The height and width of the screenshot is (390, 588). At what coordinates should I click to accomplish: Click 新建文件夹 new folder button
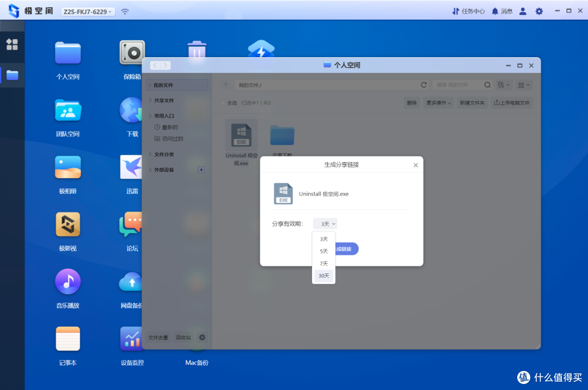point(472,103)
